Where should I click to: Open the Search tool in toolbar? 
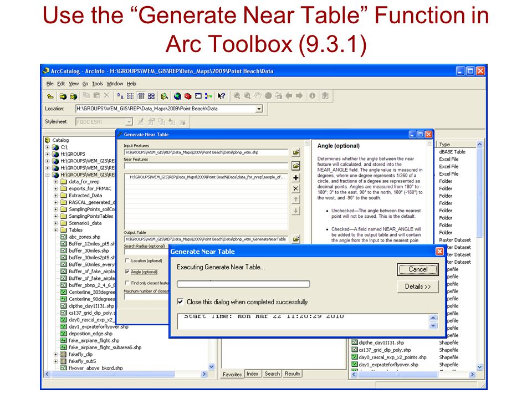coord(164,96)
